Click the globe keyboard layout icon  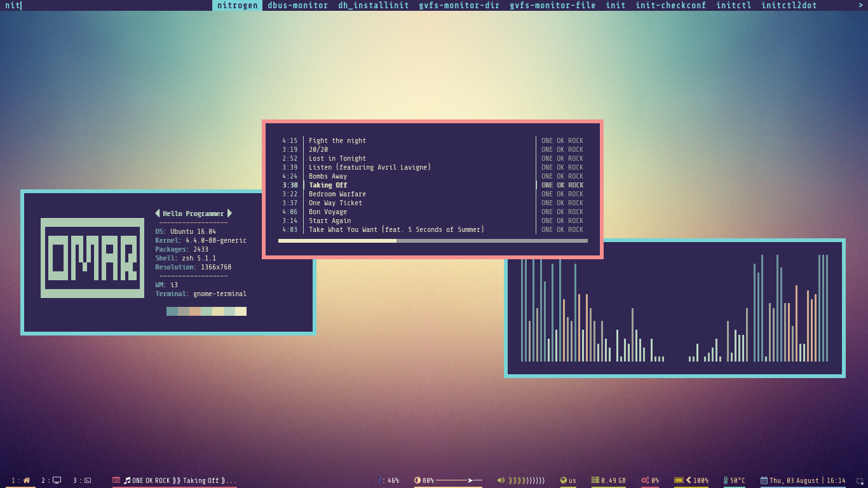point(564,480)
